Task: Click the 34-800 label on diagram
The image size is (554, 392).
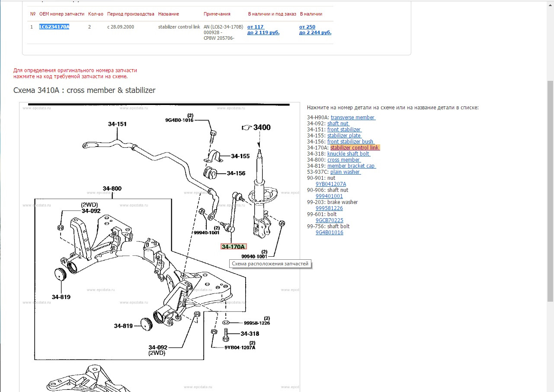Action: [x=112, y=188]
